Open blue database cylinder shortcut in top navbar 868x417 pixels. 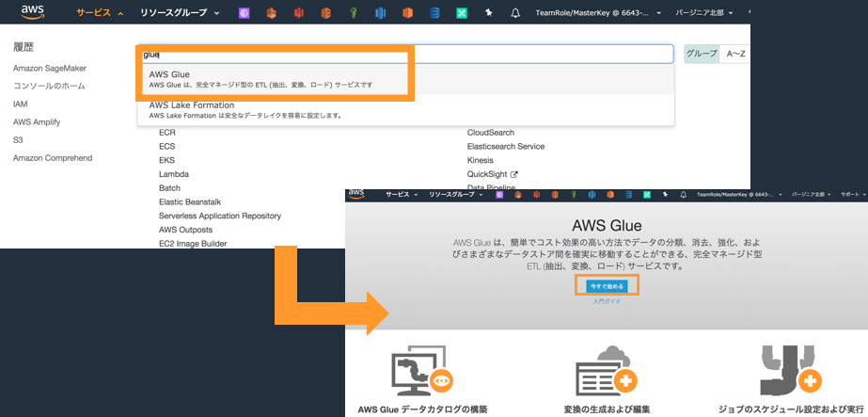(434, 13)
